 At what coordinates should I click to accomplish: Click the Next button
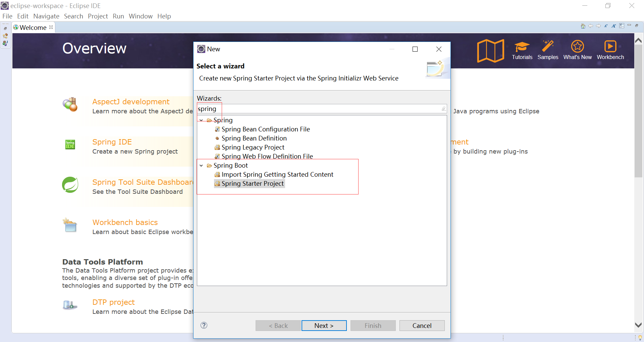324,326
